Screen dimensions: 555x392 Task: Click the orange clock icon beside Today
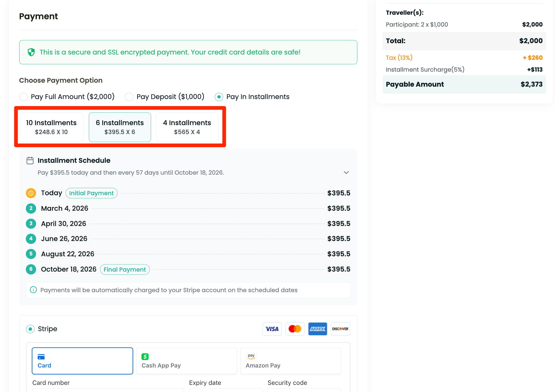point(31,193)
